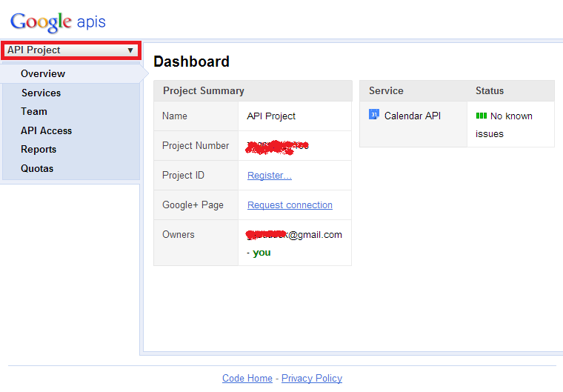This screenshot has width=563, height=392.
Task: Click the Owners label
Action: click(178, 235)
